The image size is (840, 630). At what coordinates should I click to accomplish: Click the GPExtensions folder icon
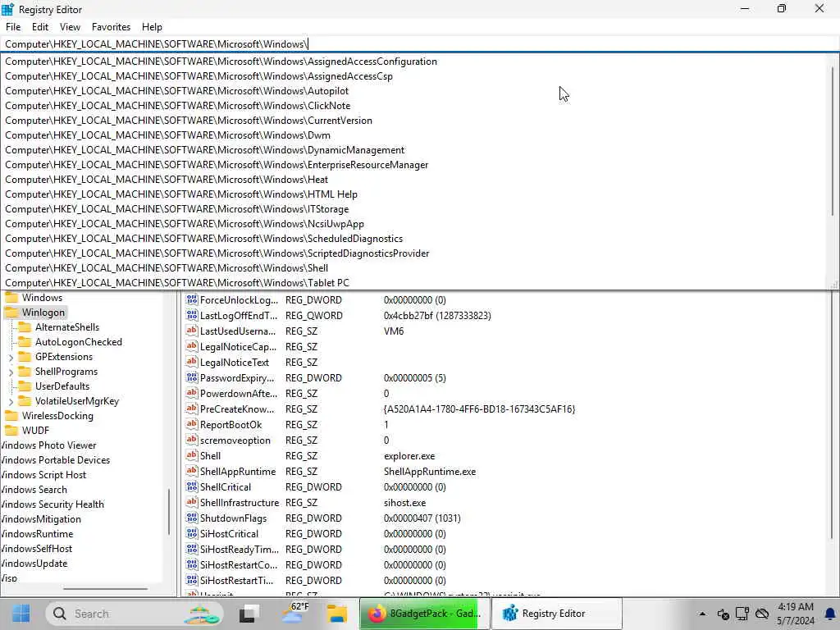point(25,357)
